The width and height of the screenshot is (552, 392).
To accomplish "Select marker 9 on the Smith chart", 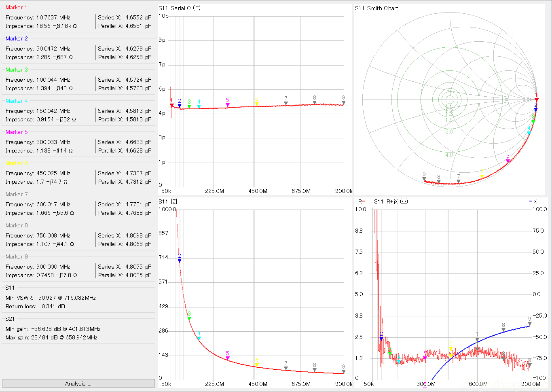I will pyautogui.click(x=424, y=179).
